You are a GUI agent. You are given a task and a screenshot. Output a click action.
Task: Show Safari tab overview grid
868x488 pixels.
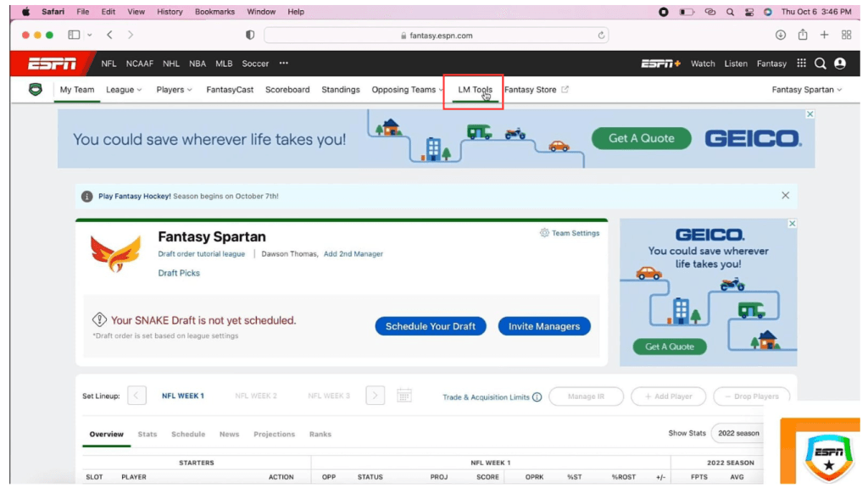847,35
